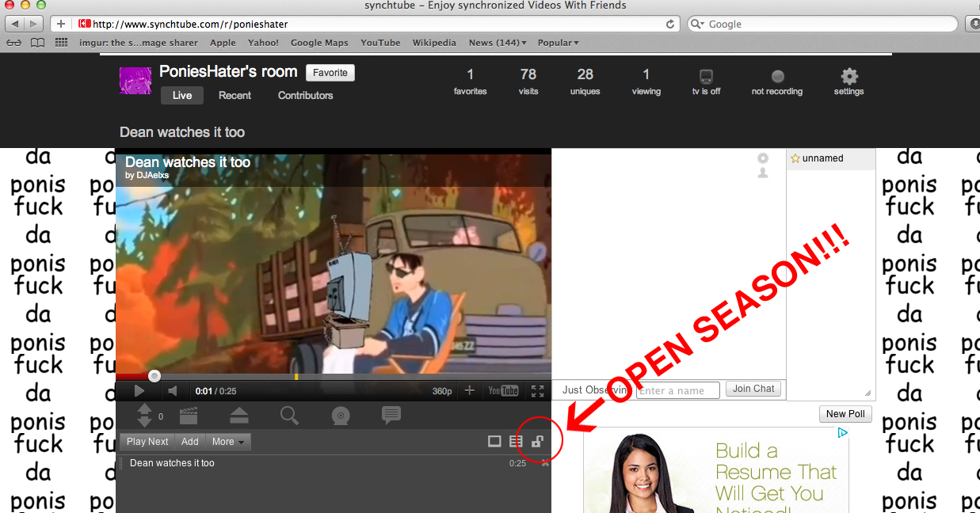
Task: Show bookmarks book icon
Action: tap(37, 43)
